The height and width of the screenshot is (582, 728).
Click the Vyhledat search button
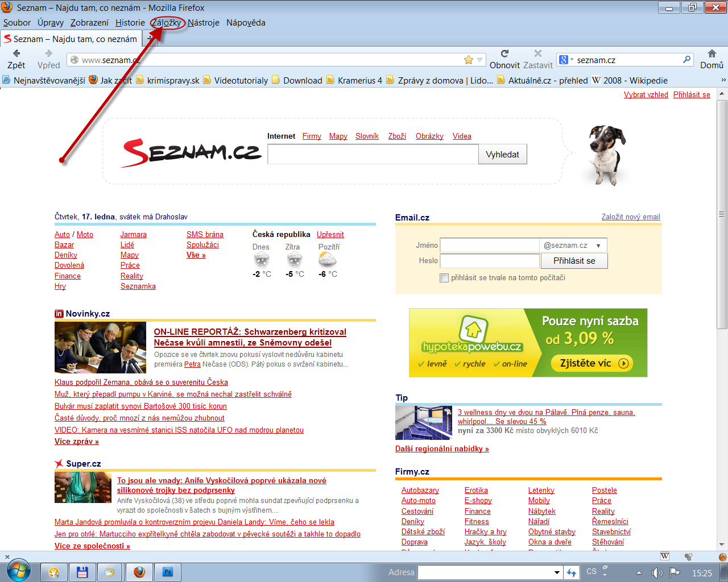click(503, 154)
